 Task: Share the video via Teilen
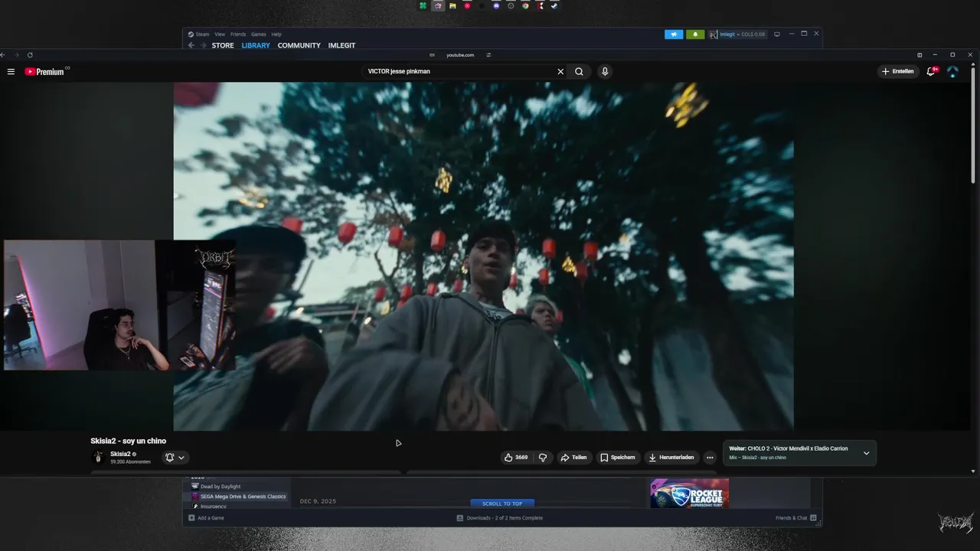(x=573, y=458)
